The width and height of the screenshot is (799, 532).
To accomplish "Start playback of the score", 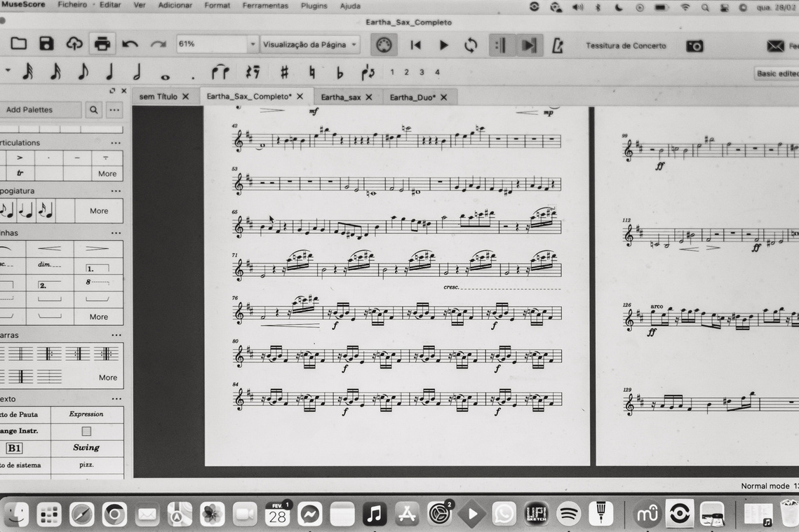I will [x=443, y=46].
